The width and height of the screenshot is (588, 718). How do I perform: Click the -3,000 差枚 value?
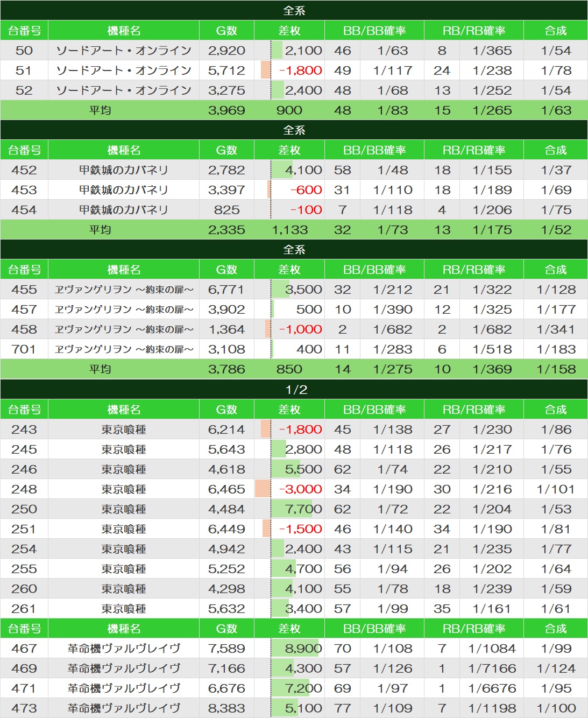pyautogui.click(x=300, y=489)
